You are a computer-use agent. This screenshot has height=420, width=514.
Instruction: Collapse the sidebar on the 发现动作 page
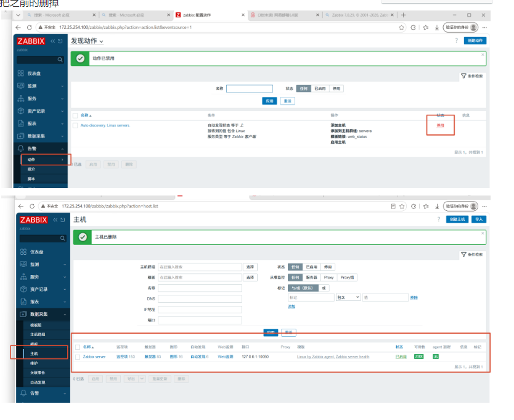(53, 41)
